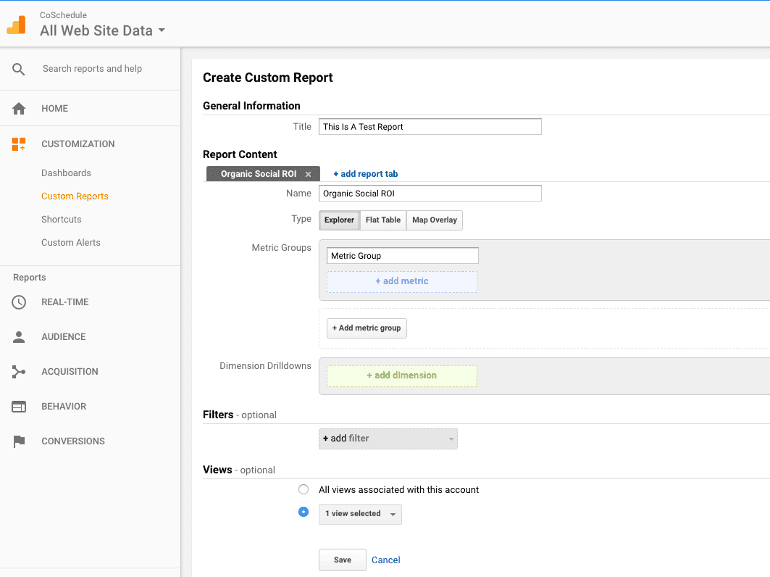This screenshot has height=577, width=770.
Task: Open Acquisition via the branching arrows icon
Action: point(19,372)
